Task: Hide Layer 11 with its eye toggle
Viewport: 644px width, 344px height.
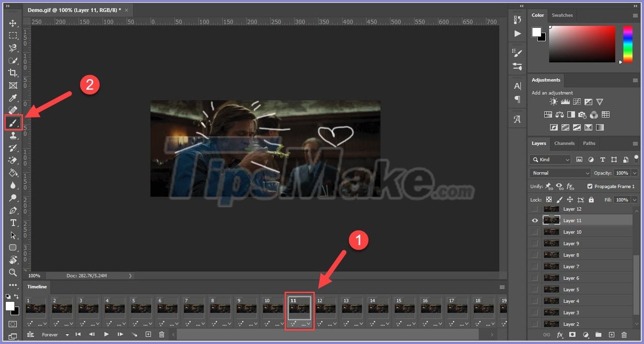Action: (x=535, y=220)
